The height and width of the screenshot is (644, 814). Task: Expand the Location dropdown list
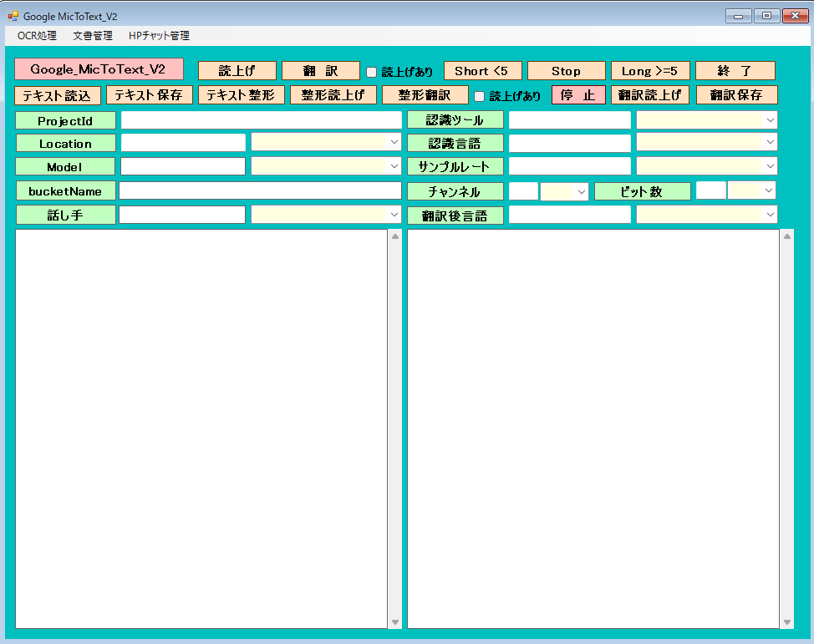pyautogui.click(x=394, y=143)
